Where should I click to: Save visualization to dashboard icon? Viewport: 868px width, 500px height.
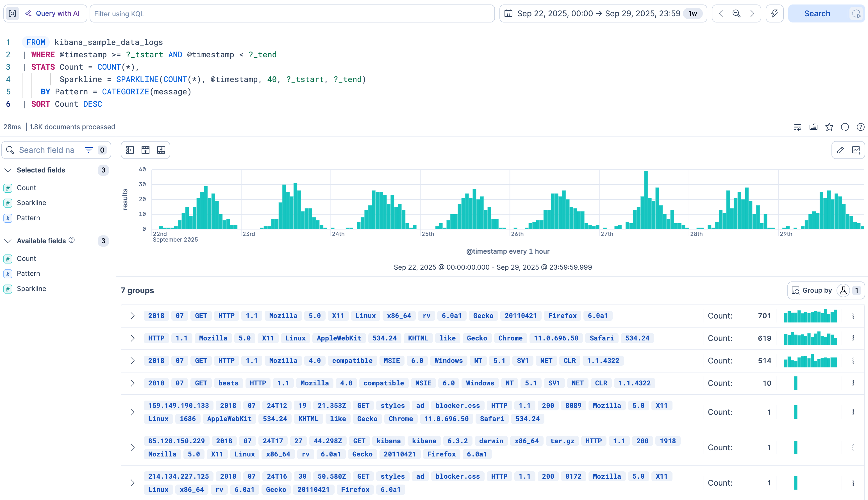(856, 150)
